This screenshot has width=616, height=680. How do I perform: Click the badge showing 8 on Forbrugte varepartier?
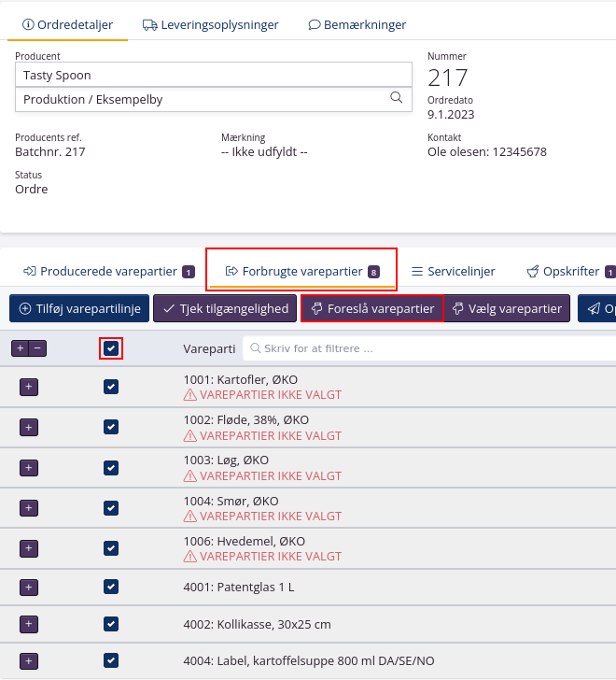click(x=373, y=272)
